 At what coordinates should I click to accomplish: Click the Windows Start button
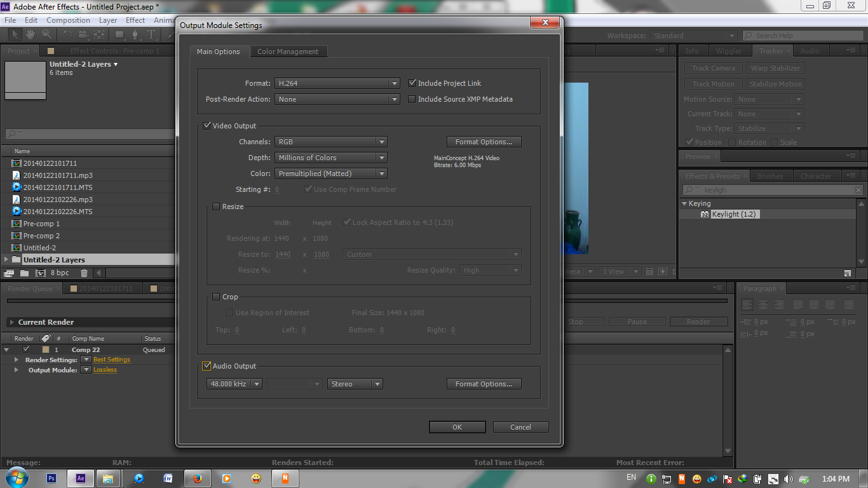(17, 478)
